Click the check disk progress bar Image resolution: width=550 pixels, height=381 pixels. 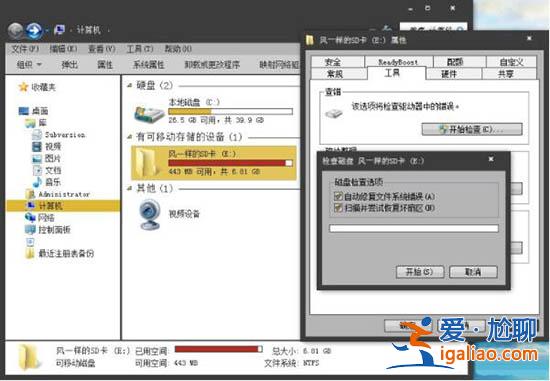(414, 229)
